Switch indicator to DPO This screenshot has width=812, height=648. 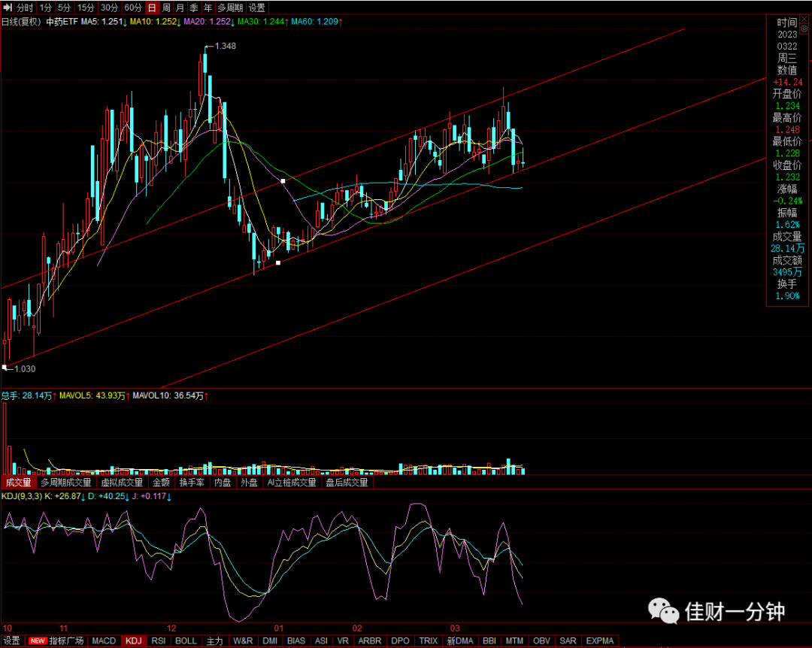400,640
